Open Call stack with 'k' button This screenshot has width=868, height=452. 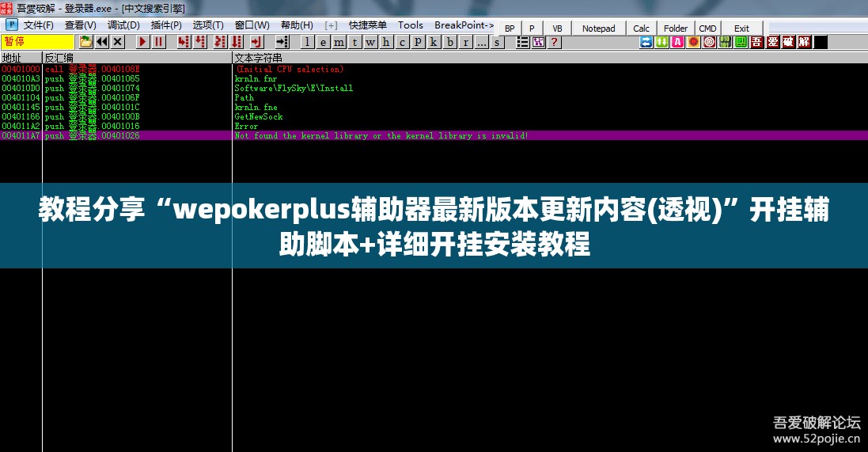coord(434,42)
